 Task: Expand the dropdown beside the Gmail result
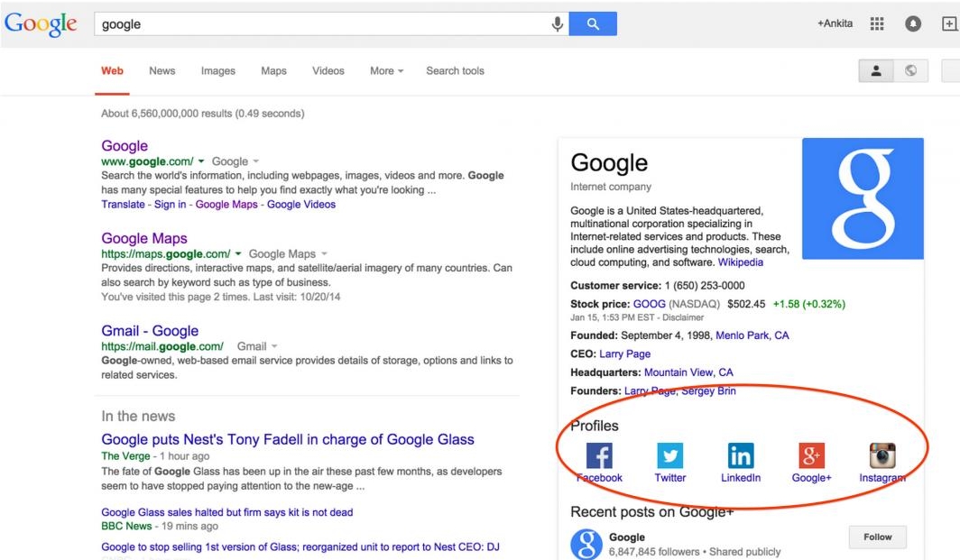(x=273, y=345)
